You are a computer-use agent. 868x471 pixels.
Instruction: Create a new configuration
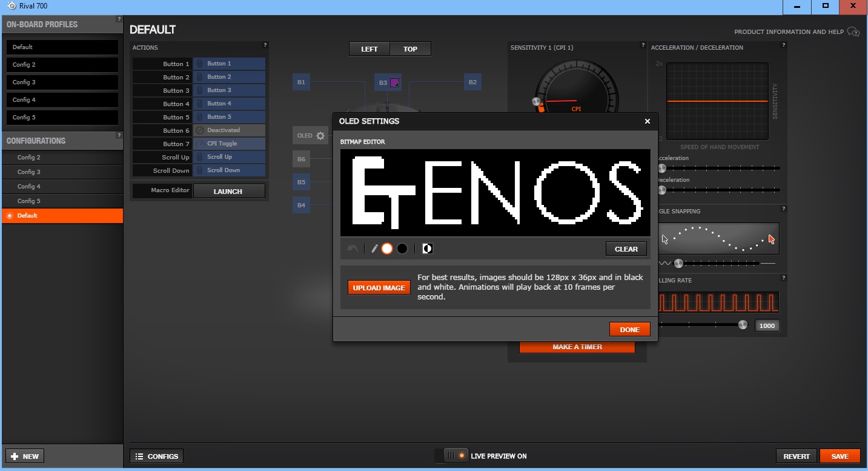pyautogui.click(x=25, y=456)
